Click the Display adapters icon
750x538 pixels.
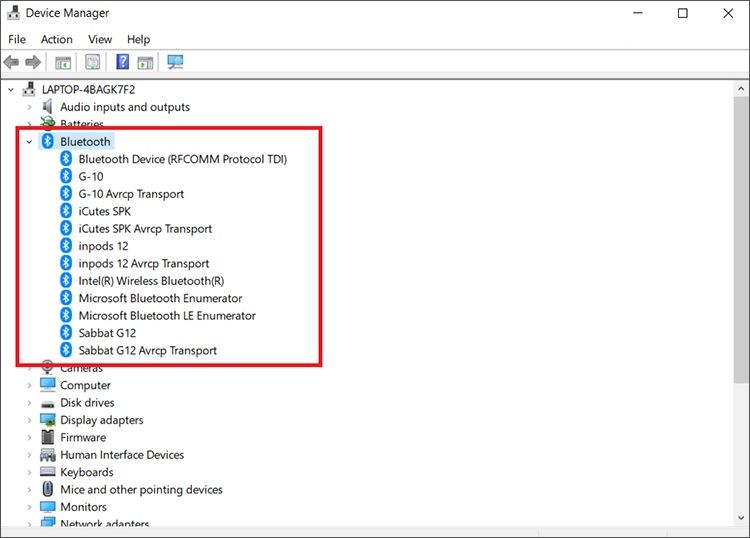pos(48,420)
